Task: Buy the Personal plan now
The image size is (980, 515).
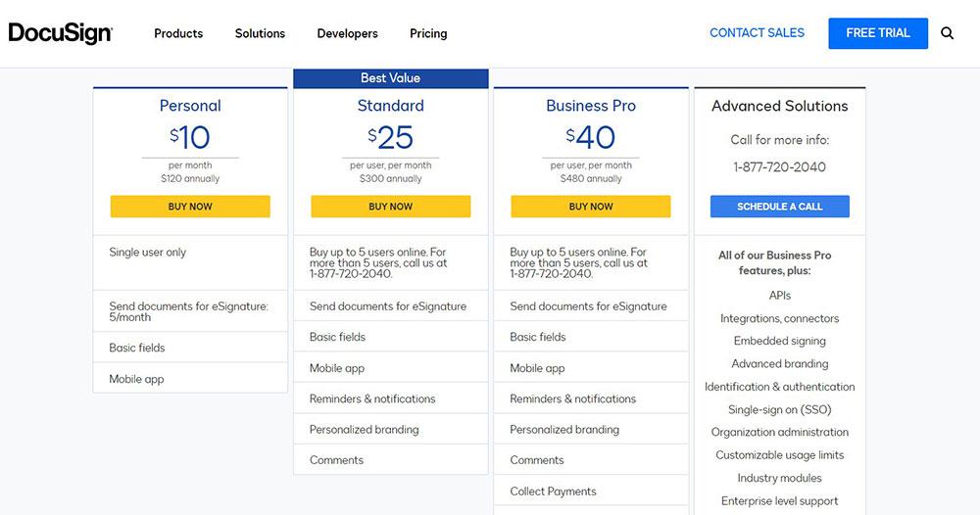Action: point(190,207)
